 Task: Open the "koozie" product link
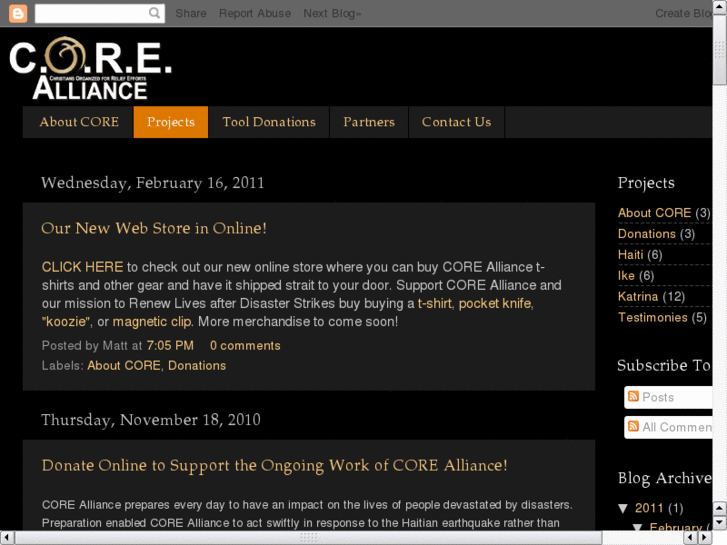(x=66, y=321)
